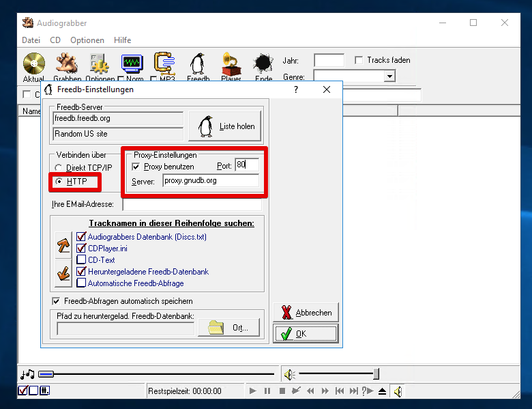Viewport: 532px width, 409px height.
Task: Select the Direkt TCP/IP radio button
Action: pos(59,167)
